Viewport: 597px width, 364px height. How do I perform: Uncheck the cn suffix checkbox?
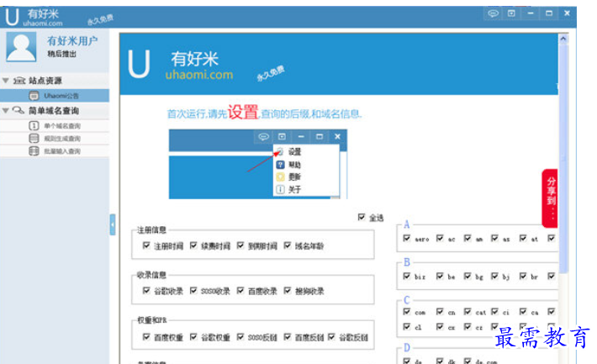click(440, 312)
